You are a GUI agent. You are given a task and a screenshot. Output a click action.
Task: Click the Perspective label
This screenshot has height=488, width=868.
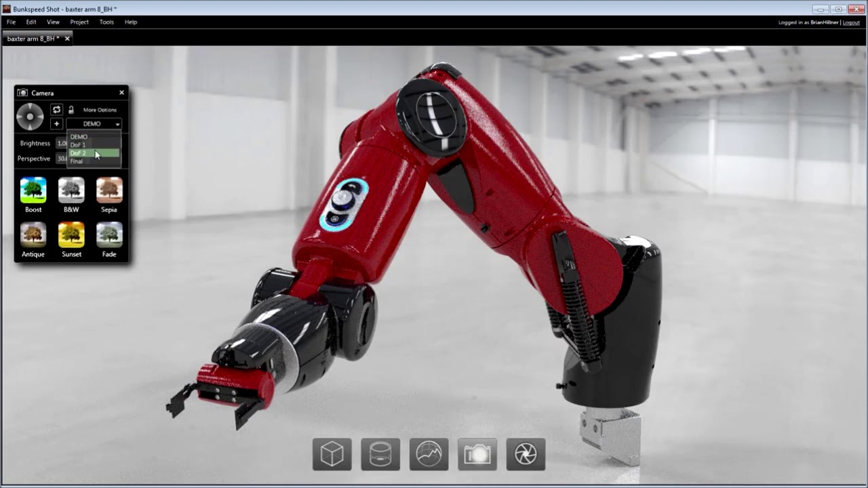tap(34, 159)
